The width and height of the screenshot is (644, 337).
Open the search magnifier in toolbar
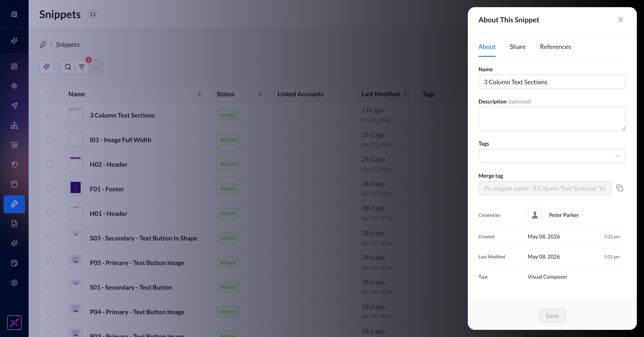(x=68, y=67)
